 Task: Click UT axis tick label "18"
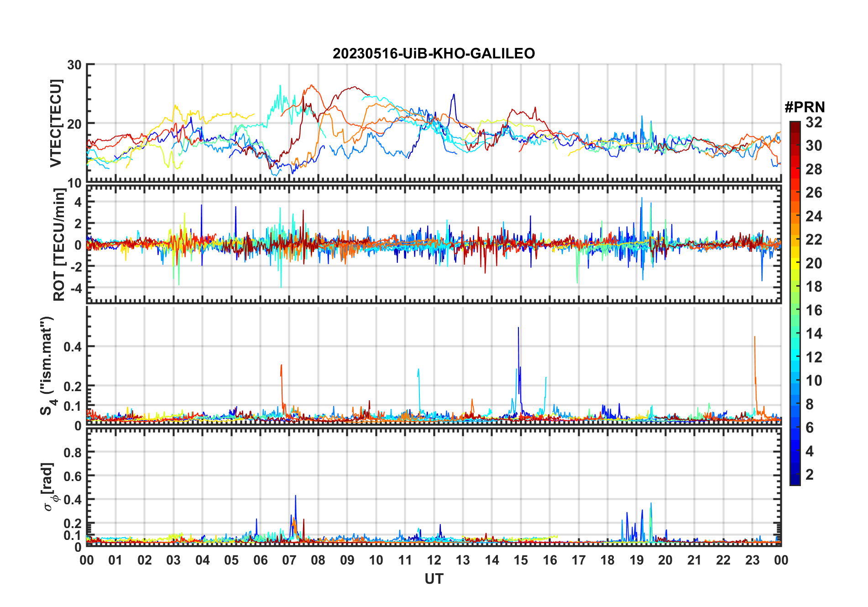607,560
